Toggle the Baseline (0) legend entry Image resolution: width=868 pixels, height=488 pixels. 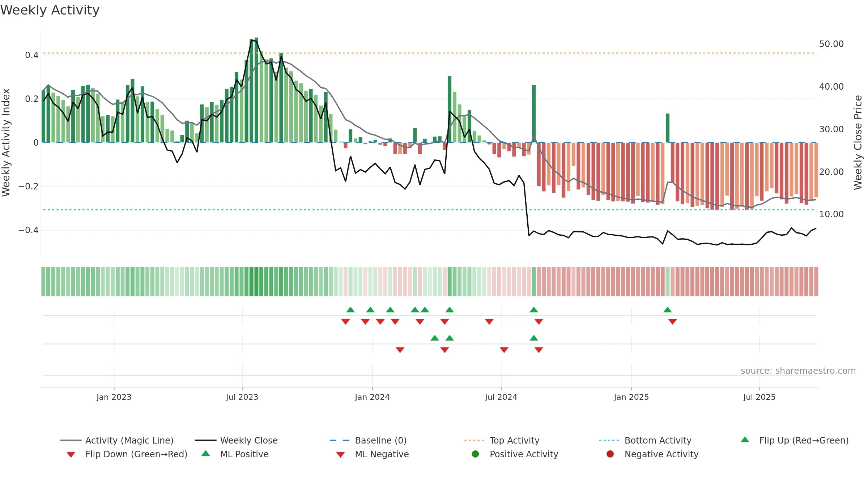[x=368, y=440]
